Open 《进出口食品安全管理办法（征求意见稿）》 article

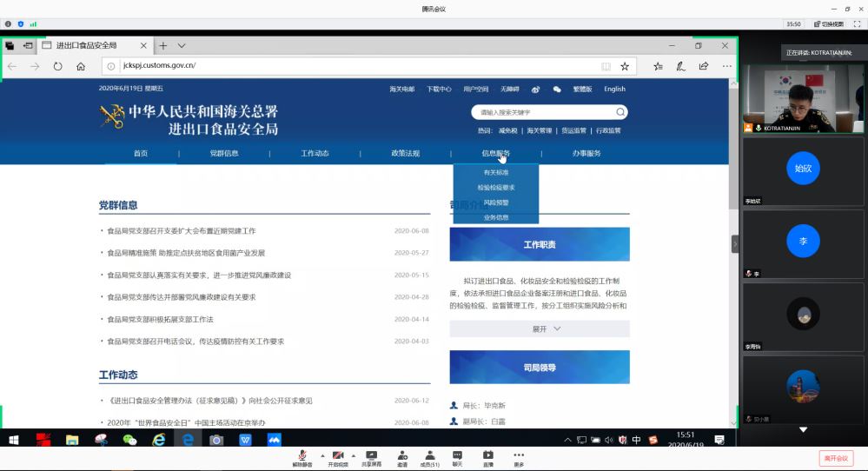pos(209,401)
